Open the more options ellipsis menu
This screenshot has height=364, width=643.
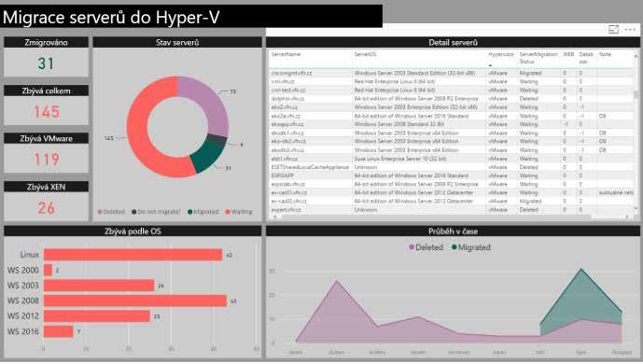point(630,30)
